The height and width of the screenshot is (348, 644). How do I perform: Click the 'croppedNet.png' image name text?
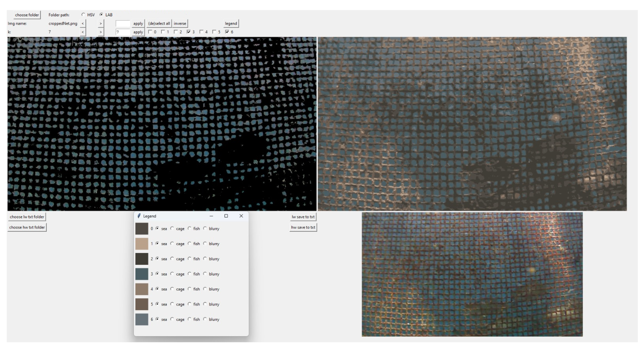pyautogui.click(x=63, y=23)
